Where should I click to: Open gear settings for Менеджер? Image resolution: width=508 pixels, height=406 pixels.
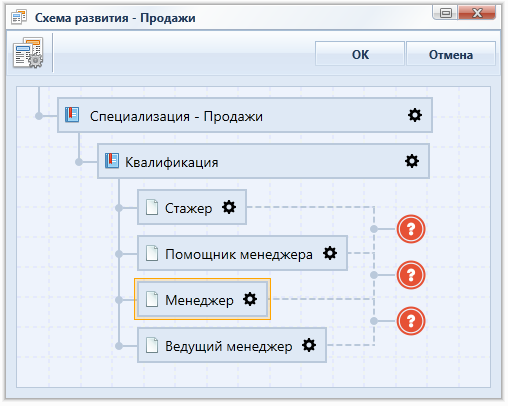(x=250, y=299)
